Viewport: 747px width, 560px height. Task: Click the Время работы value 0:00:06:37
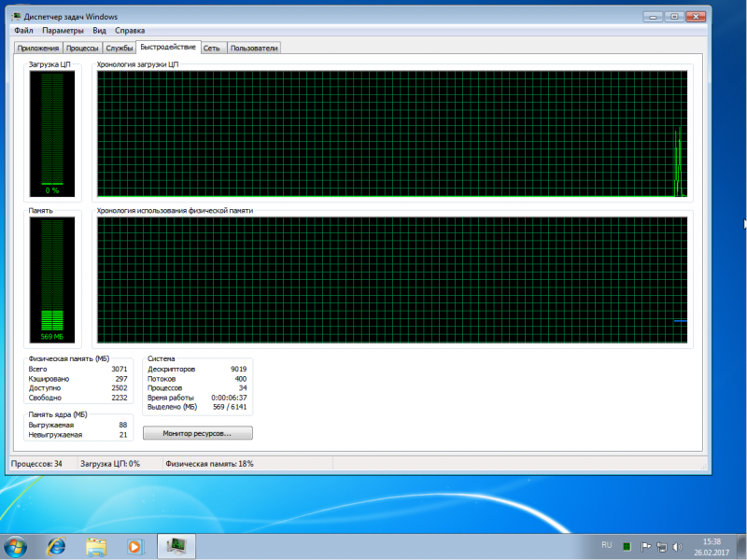click(229, 398)
